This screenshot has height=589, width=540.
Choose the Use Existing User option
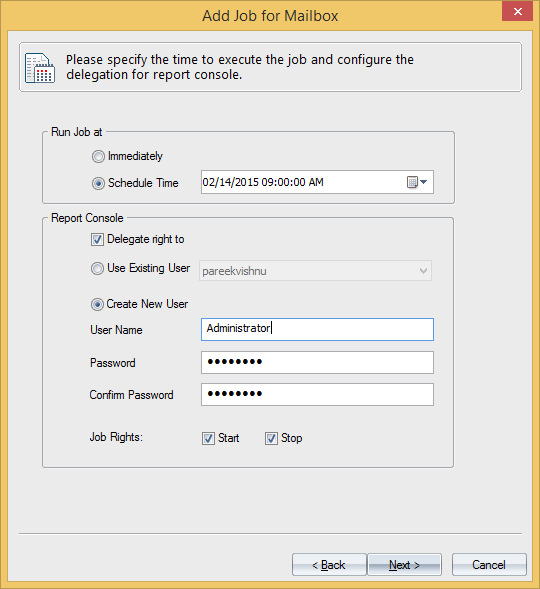97,268
